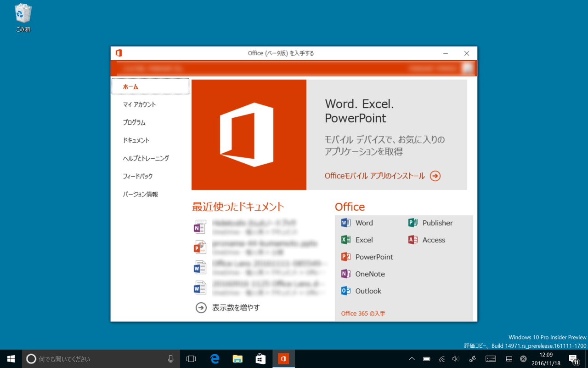The height and width of the screenshot is (368, 588).
Task: Select the first recent document icon
Action: (x=200, y=227)
